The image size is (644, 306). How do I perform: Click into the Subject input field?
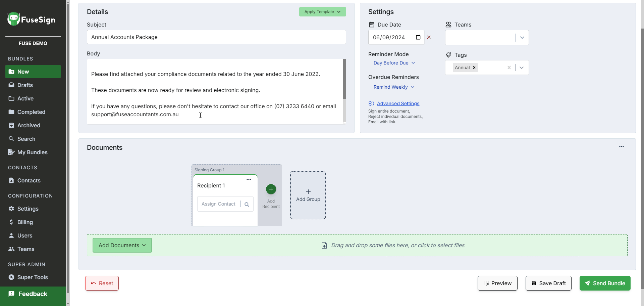coord(216,37)
